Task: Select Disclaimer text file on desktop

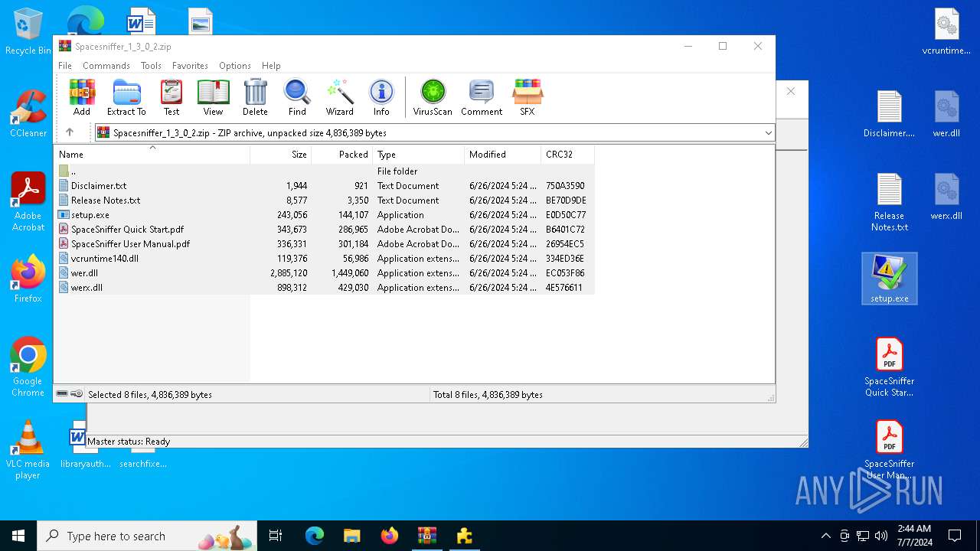Action: coord(889,113)
